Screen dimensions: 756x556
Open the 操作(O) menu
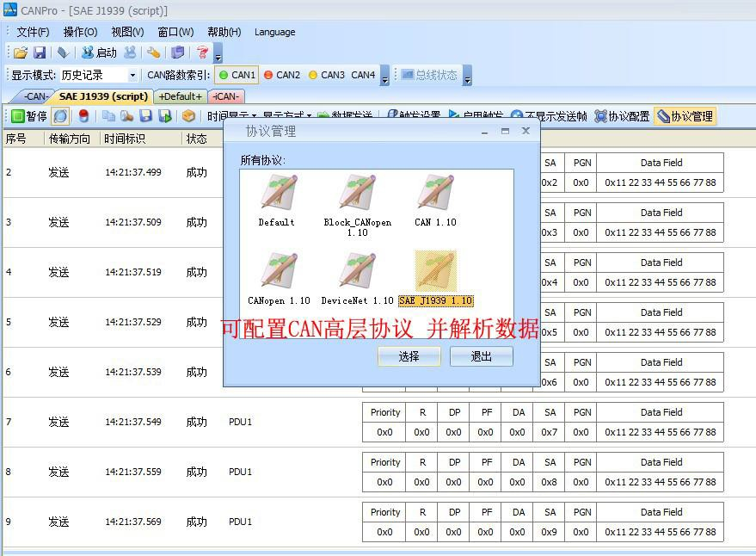tap(80, 32)
